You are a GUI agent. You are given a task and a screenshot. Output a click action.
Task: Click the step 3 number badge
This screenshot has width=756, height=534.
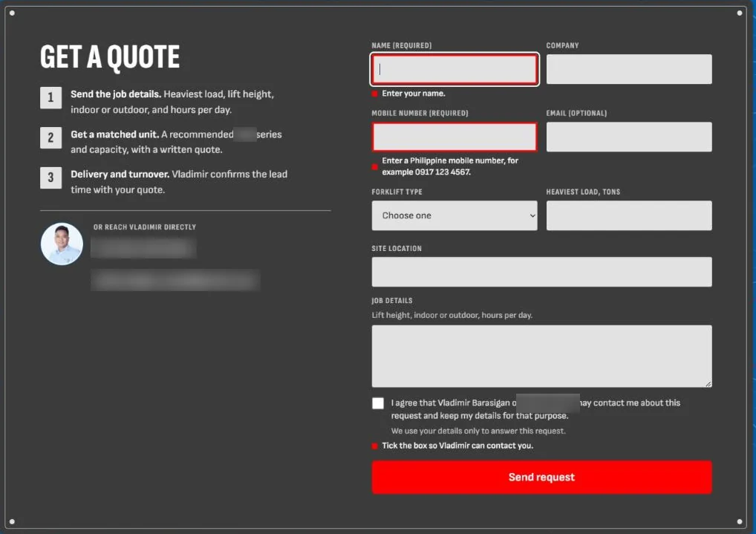pyautogui.click(x=50, y=178)
